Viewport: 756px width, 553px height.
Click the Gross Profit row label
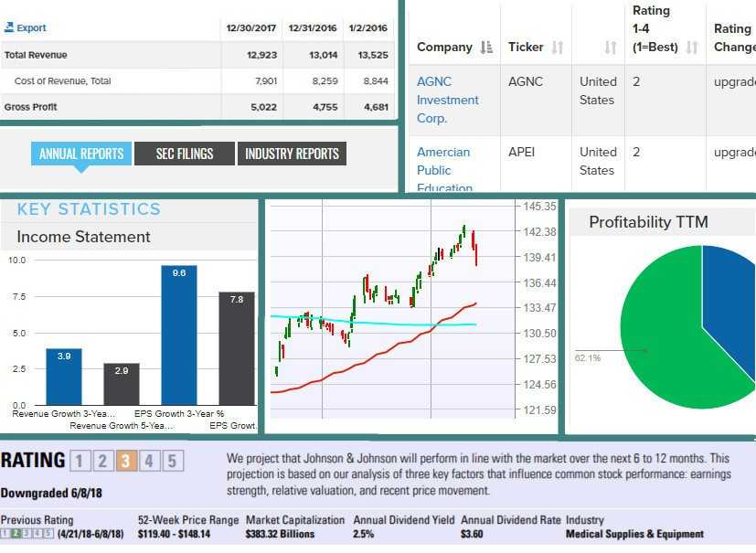point(30,107)
